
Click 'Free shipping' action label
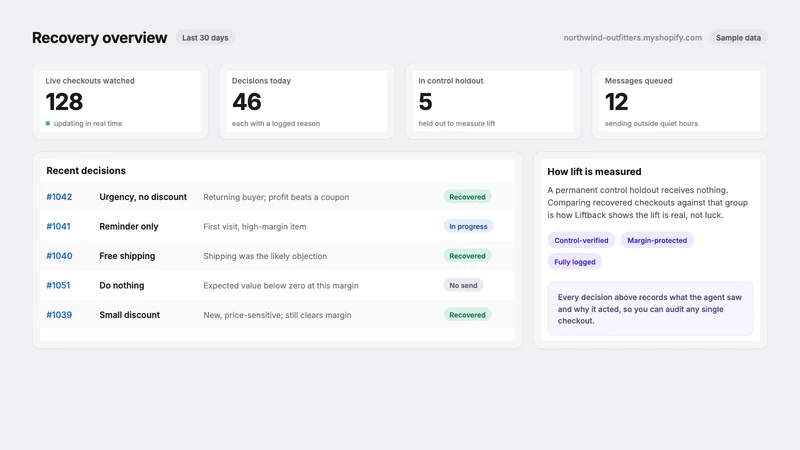click(x=127, y=256)
